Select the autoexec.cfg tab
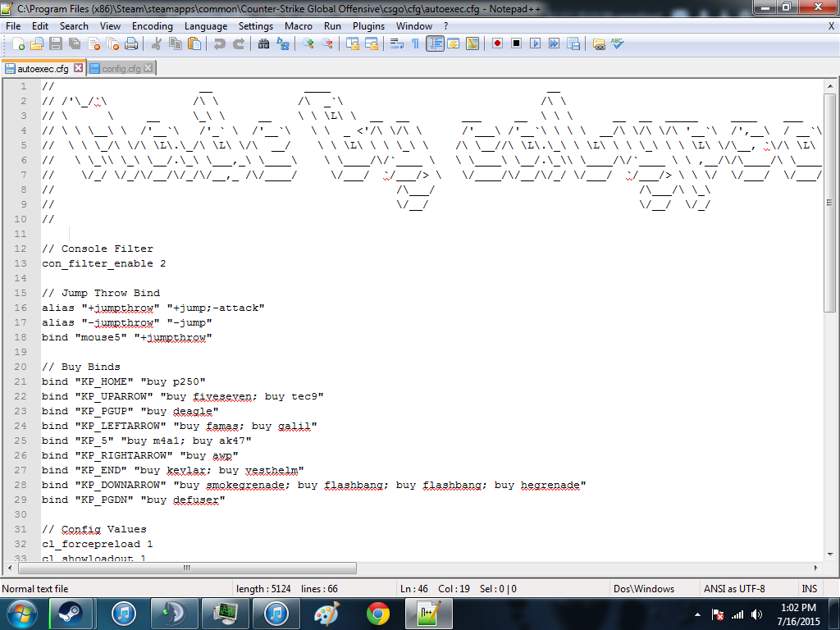The width and height of the screenshot is (840, 630). point(43,69)
